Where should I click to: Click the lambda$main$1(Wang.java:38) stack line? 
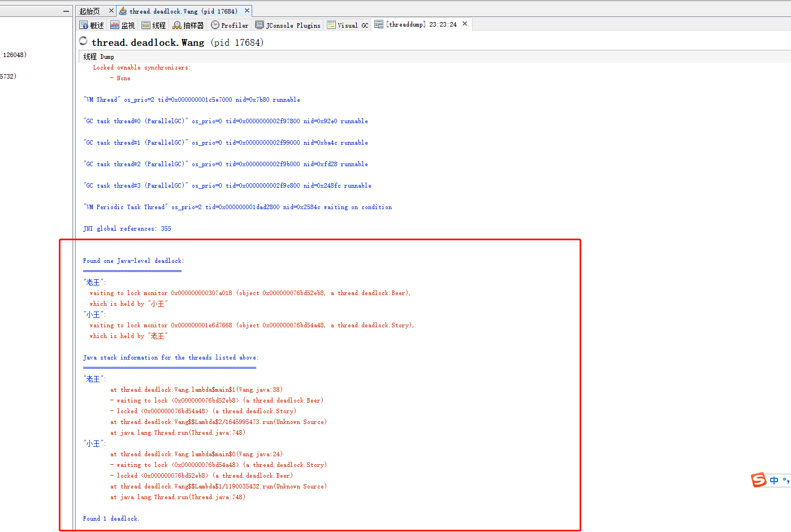(x=196, y=390)
